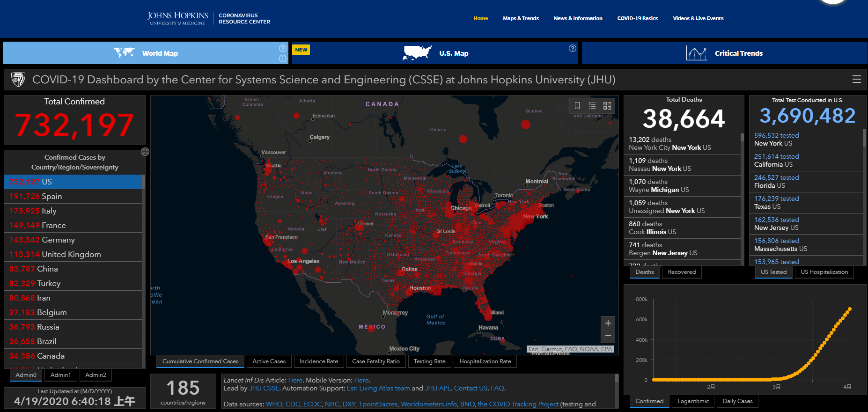
Task: Toggle the chart to Daily Cases
Action: pyautogui.click(x=737, y=401)
